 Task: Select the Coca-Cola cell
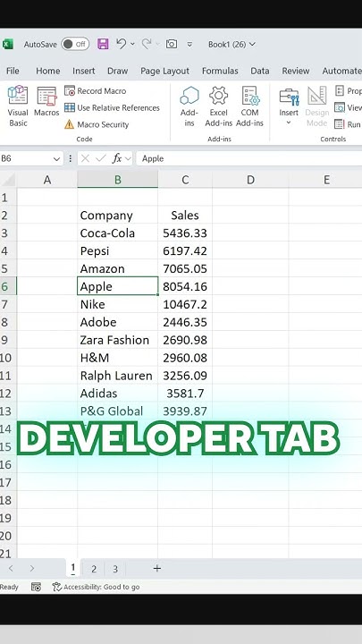pos(118,233)
